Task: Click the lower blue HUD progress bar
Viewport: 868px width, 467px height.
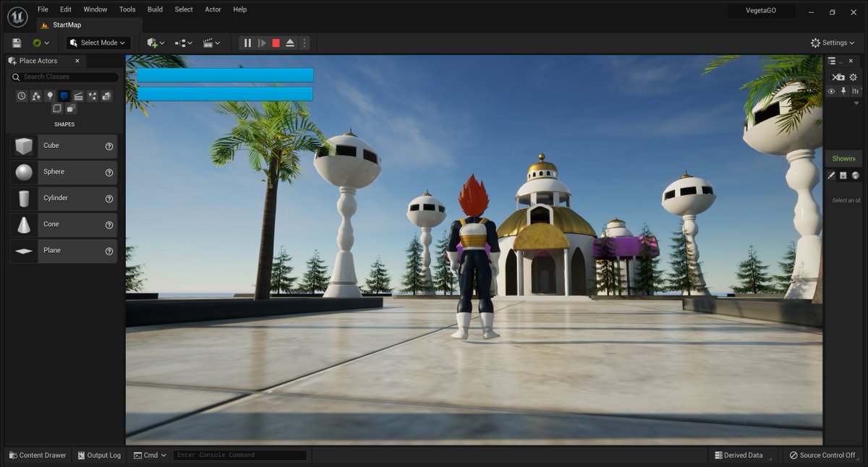Action: pyautogui.click(x=225, y=94)
